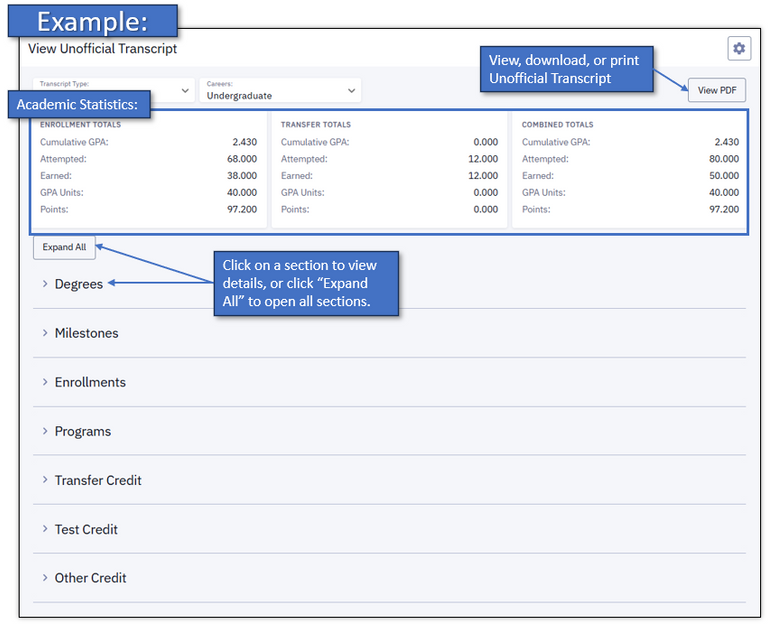
Task: Click the Combined Totals Cumulative GPA value 2.430
Action: tap(726, 142)
